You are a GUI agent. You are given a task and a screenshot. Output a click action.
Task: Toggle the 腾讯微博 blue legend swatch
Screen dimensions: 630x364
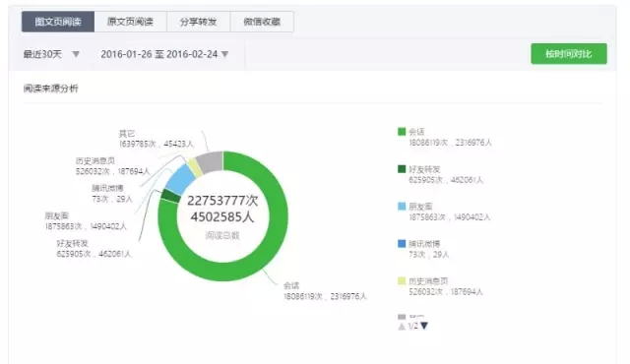pyautogui.click(x=402, y=244)
